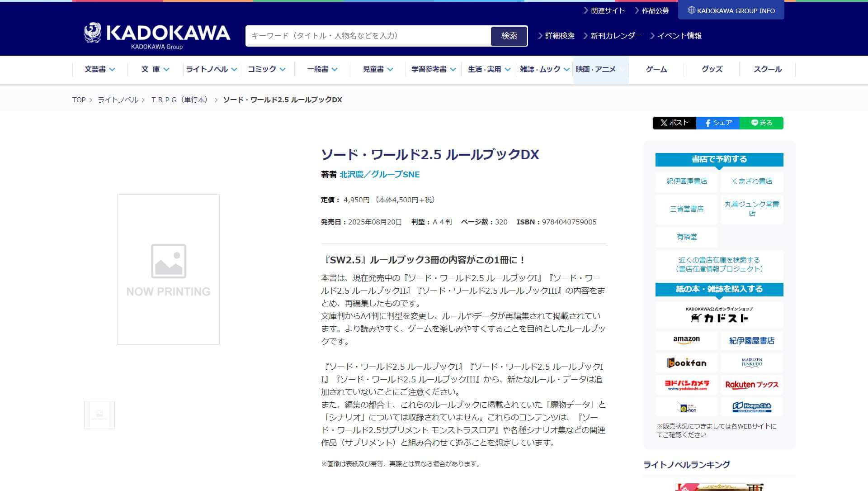Buy on Amazon via its logo
This screenshot has height=491, width=868.
pos(686,340)
